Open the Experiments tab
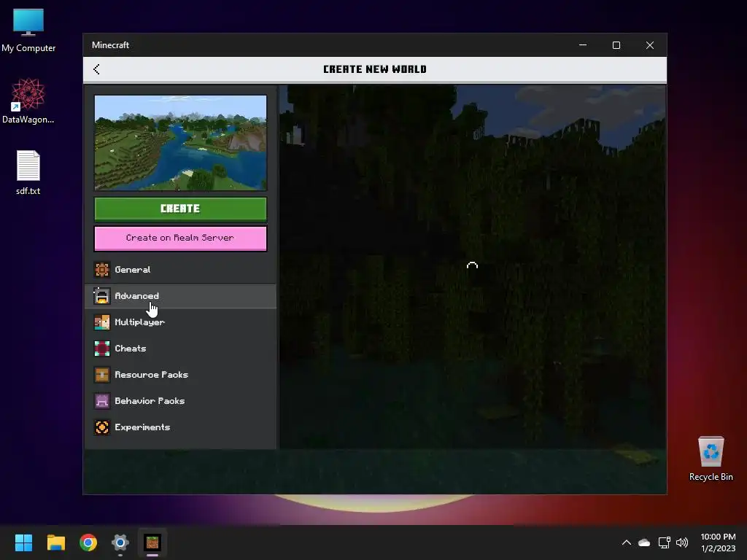Screen dimensions: 747x560 181,427
